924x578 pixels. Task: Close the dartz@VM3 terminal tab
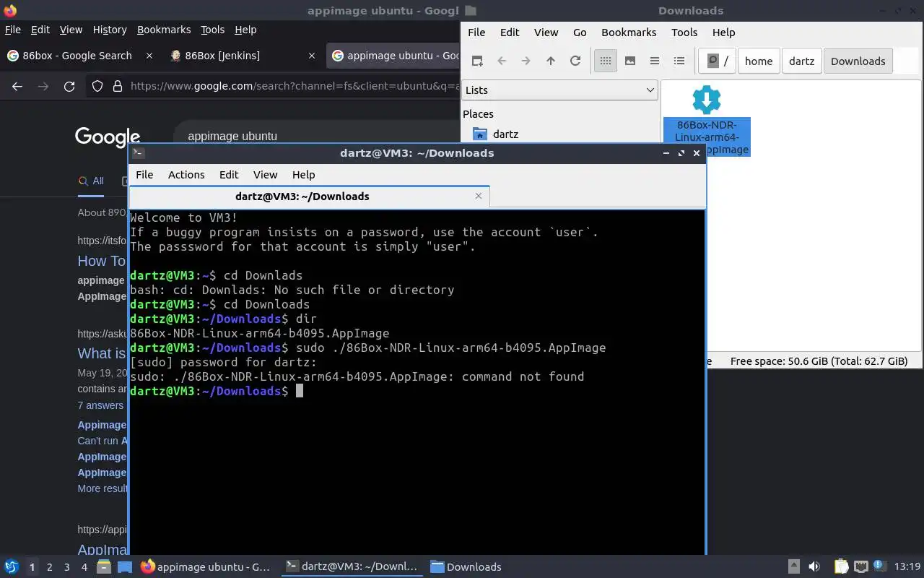click(x=478, y=196)
